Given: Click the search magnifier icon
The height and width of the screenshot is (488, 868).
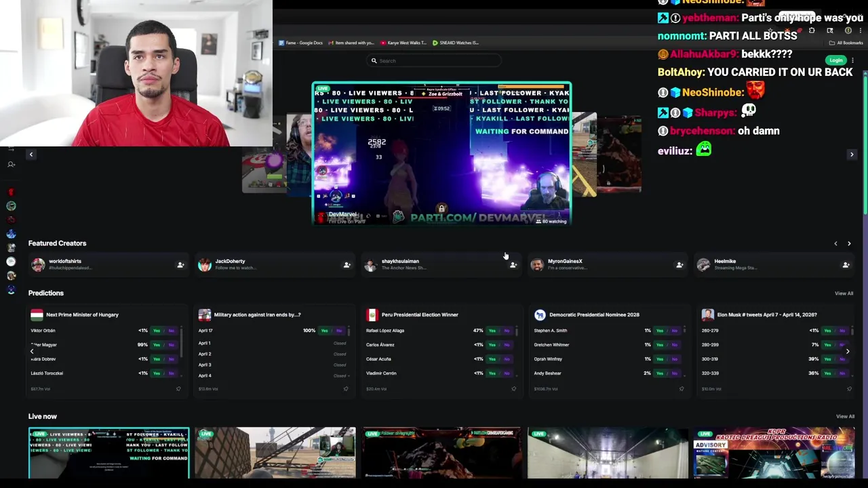Looking at the screenshot, I should click(374, 61).
